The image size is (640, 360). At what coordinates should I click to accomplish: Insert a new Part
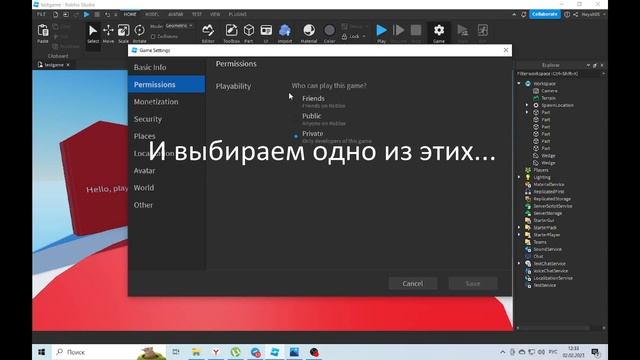[x=249, y=33]
